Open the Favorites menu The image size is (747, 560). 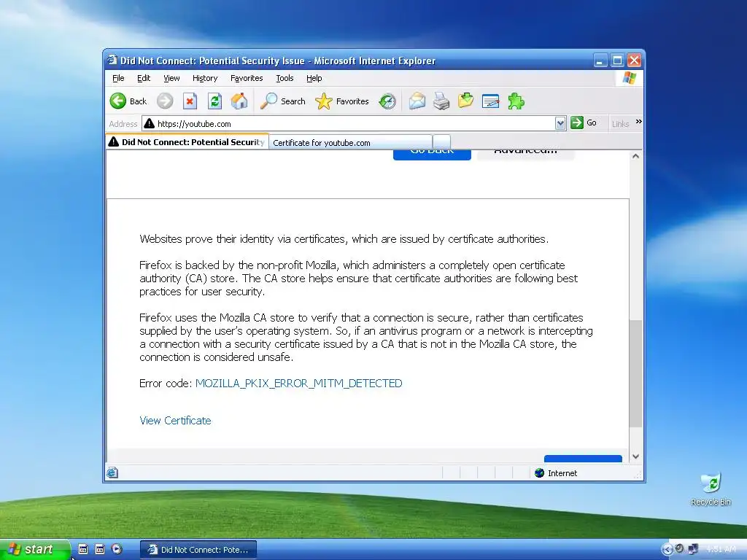[247, 78]
